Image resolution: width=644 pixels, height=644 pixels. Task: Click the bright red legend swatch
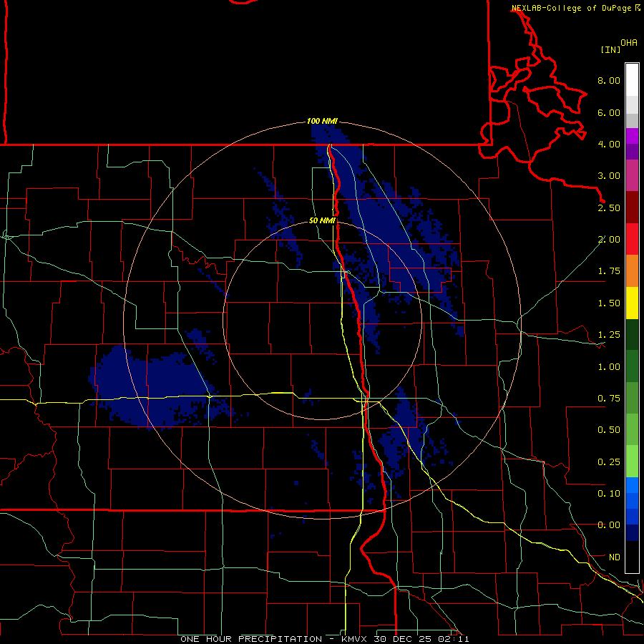632,240
